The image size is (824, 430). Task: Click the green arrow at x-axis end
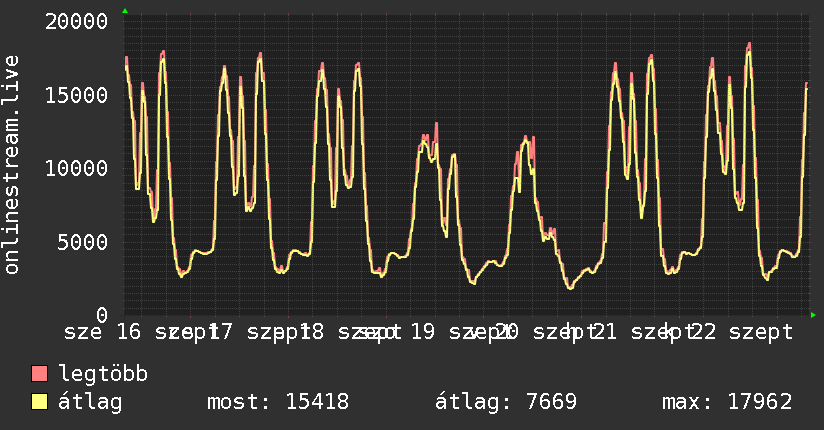813,315
